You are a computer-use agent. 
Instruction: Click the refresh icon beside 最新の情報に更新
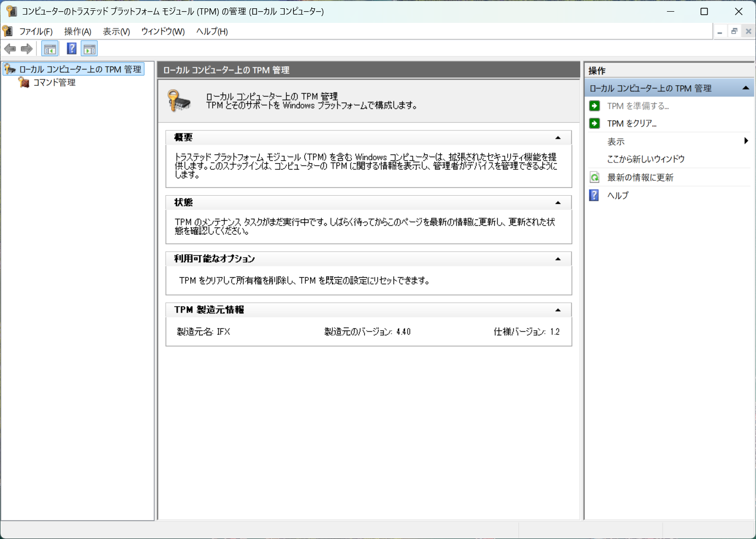[594, 178]
